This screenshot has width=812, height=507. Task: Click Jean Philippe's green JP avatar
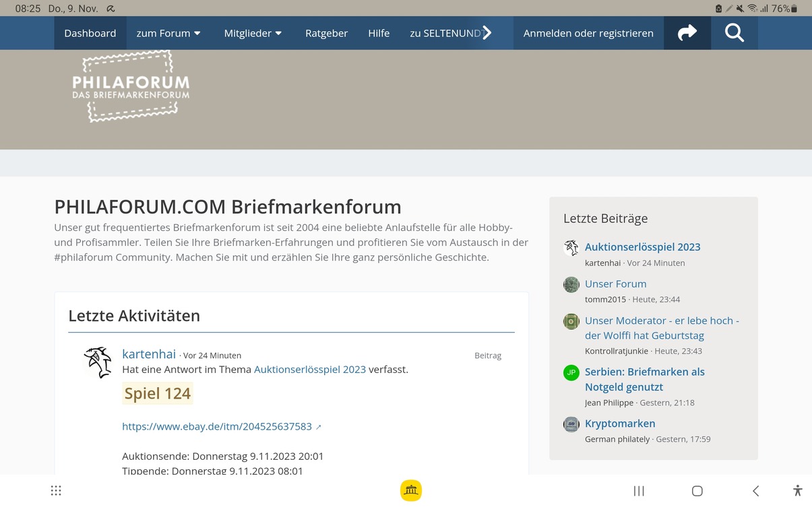pos(571,372)
